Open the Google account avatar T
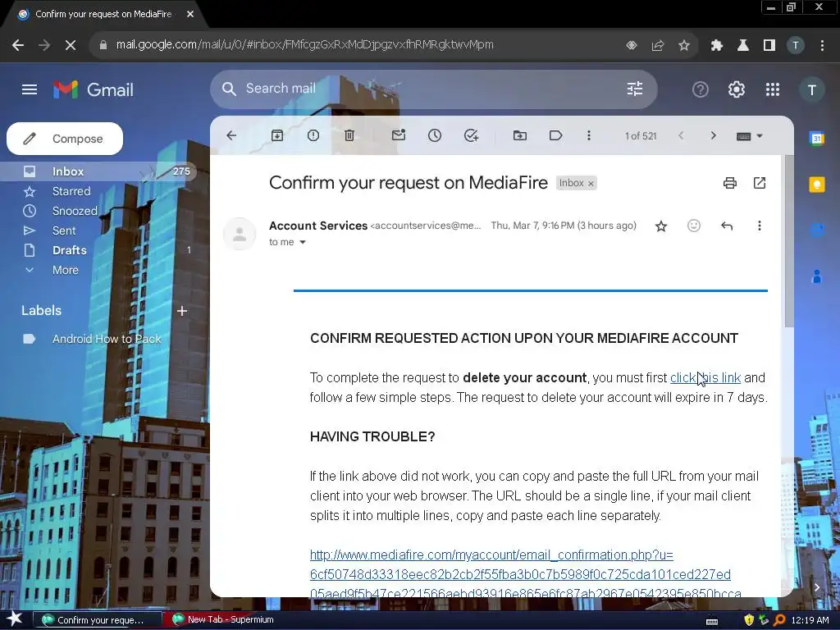This screenshot has width=840, height=630. point(811,90)
